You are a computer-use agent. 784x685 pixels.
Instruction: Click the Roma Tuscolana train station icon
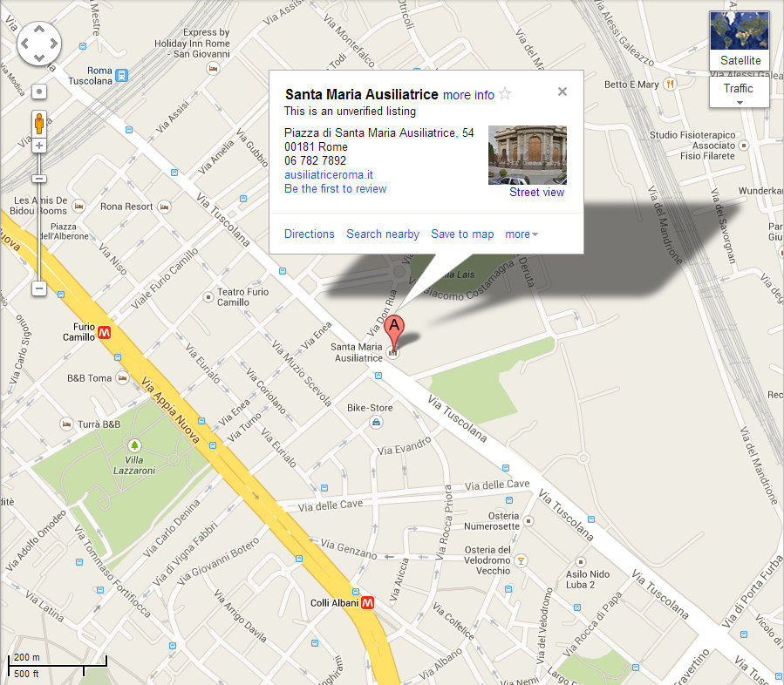121,76
